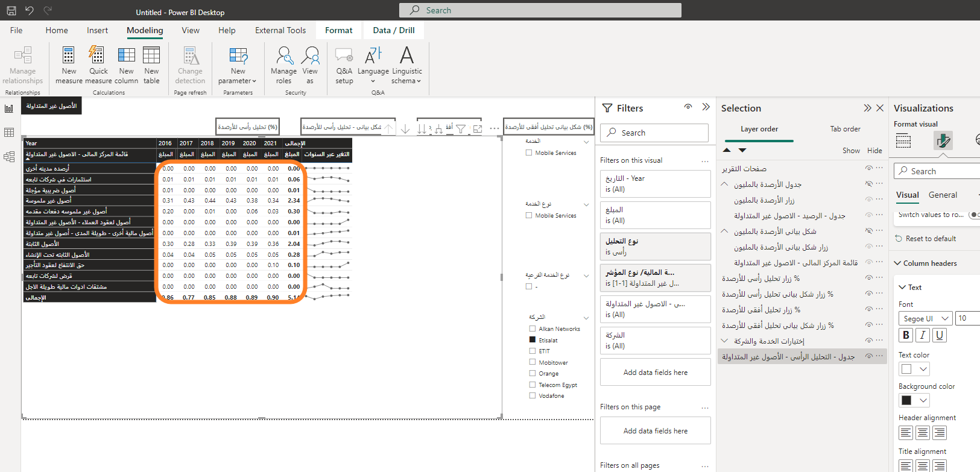Open More options ellipsis on visual header
Screen dimensions: 980x472
point(495,129)
